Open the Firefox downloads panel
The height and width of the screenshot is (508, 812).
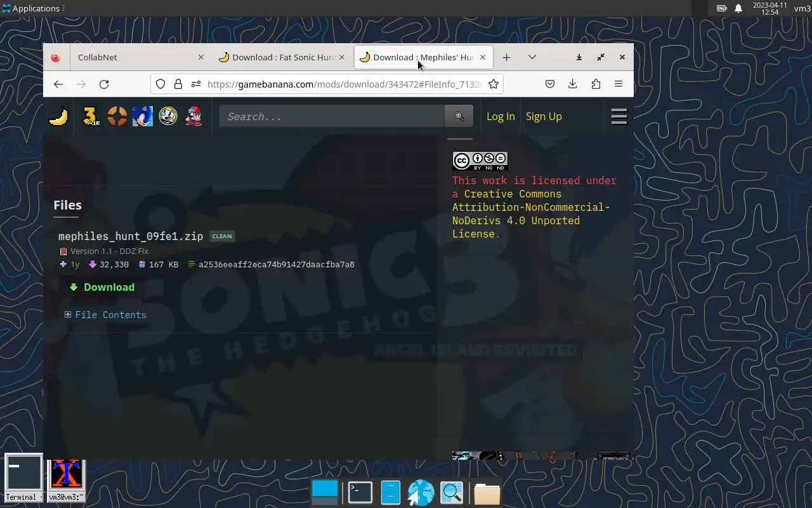pos(572,84)
